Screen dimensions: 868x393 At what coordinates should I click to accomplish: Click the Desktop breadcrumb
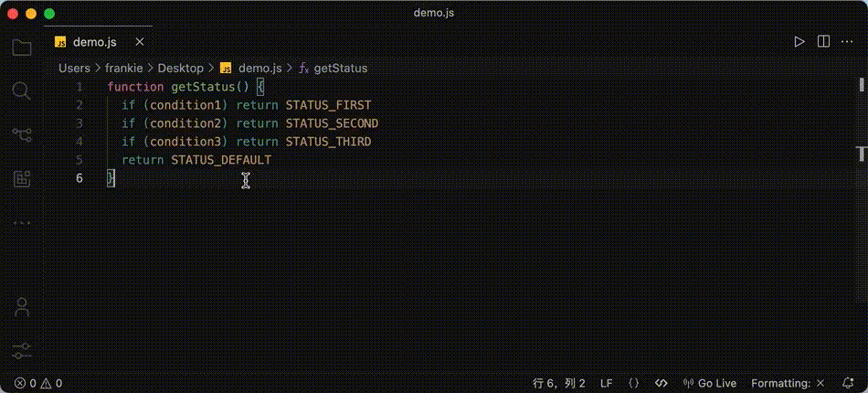[180, 68]
